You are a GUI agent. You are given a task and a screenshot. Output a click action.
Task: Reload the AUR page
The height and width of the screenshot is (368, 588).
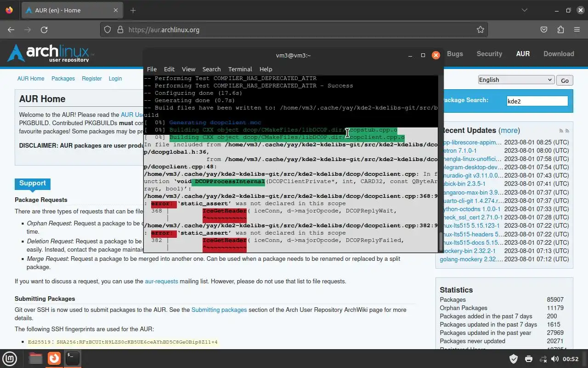coord(44,29)
